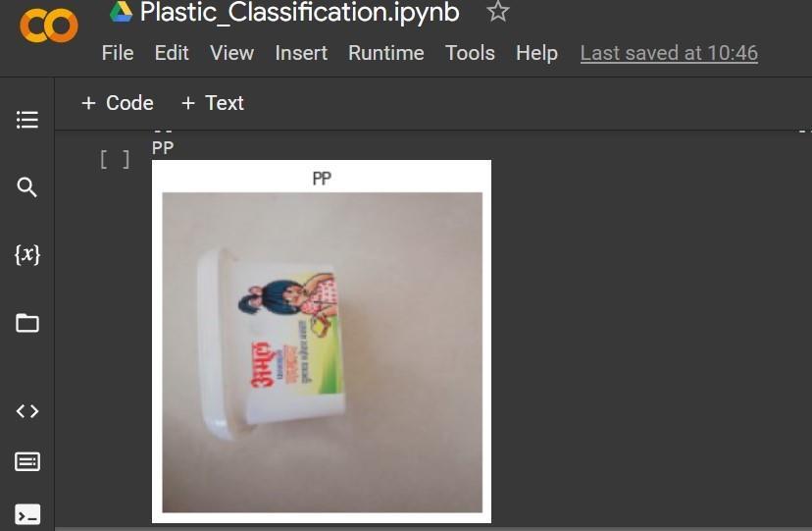Open the File menu
The width and height of the screenshot is (812, 531).
point(118,53)
